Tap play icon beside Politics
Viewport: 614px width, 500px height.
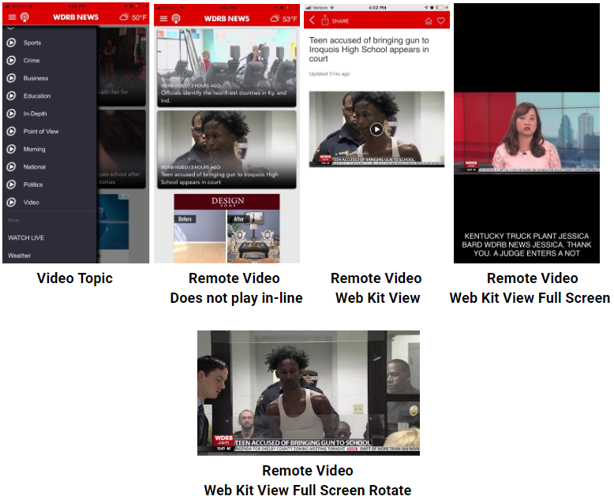[x=11, y=184]
